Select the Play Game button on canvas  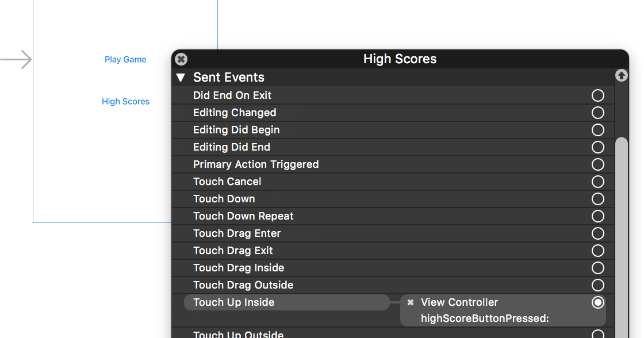[125, 60]
